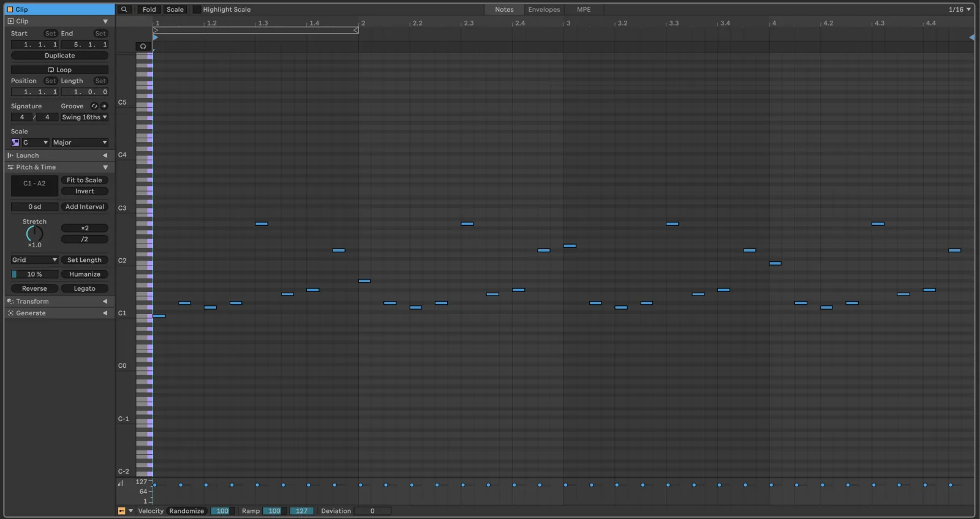Toggle the Scale button in the note toolbar
The height and width of the screenshot is (519, 980).
175,9
